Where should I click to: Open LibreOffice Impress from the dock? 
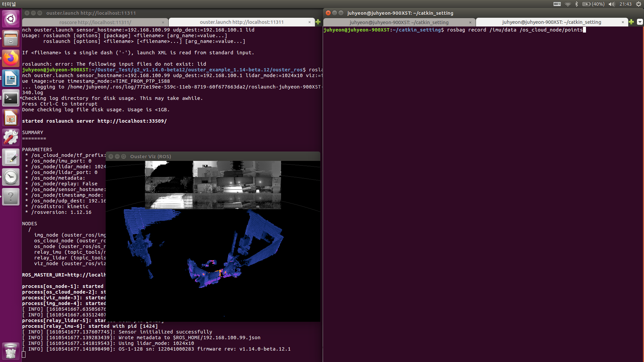point(11,118)
